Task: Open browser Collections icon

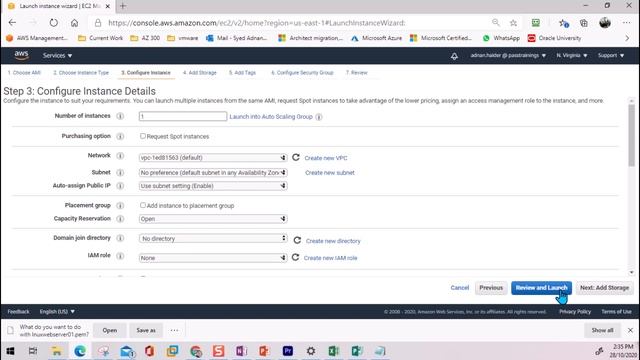Action: [584, 23]
